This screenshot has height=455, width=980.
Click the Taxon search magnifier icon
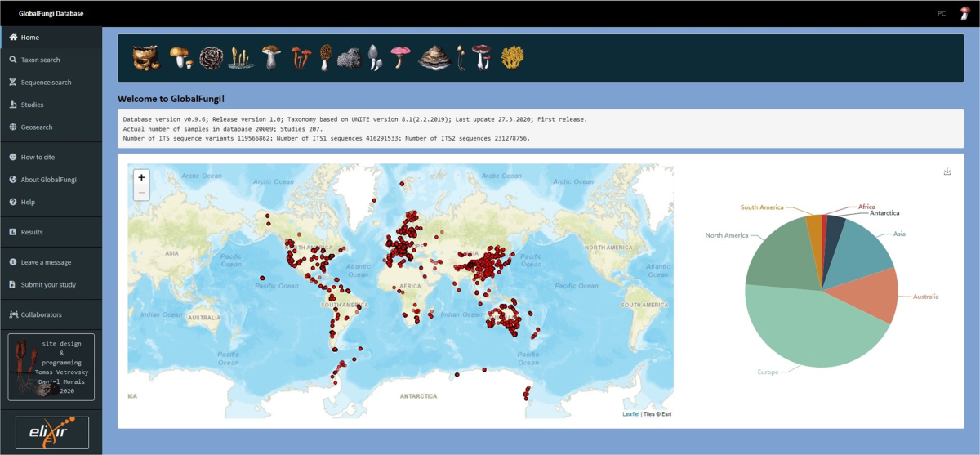point(13,60)
